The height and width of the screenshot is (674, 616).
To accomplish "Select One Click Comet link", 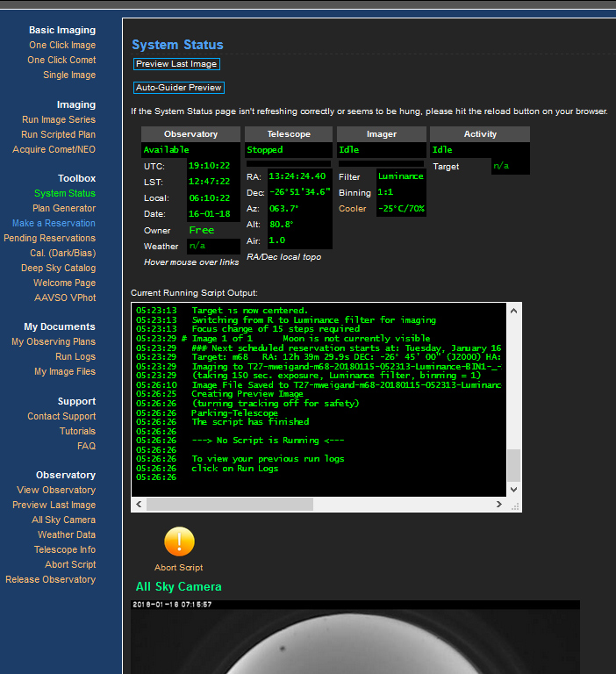I will pyautogui.click(x=61, y=60).
